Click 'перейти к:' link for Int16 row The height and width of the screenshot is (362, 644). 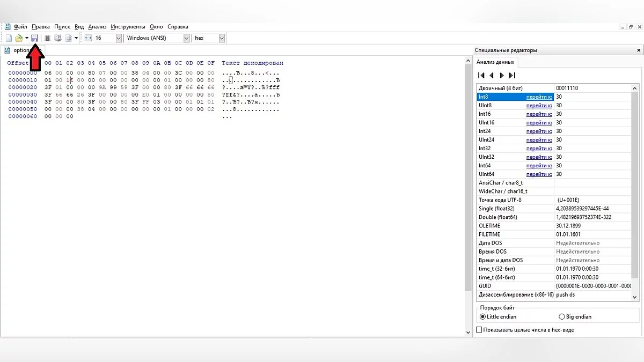tap(539, 114)
